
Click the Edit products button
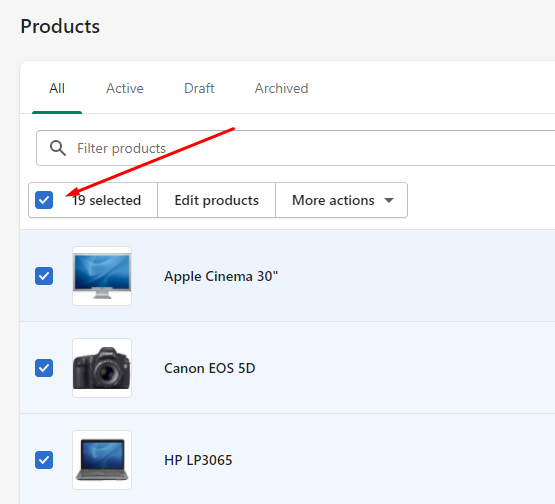[217, 200]
